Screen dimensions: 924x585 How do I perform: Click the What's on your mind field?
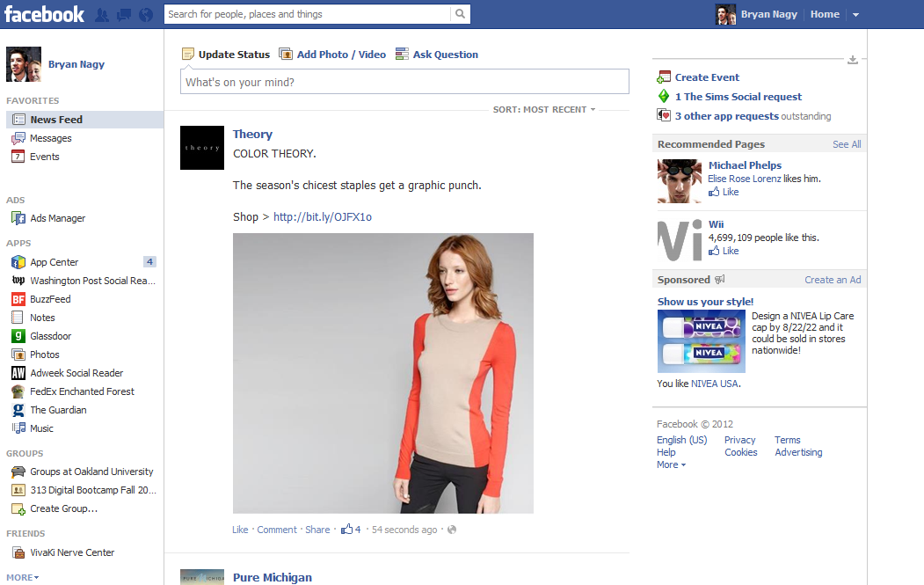point(404,82)
